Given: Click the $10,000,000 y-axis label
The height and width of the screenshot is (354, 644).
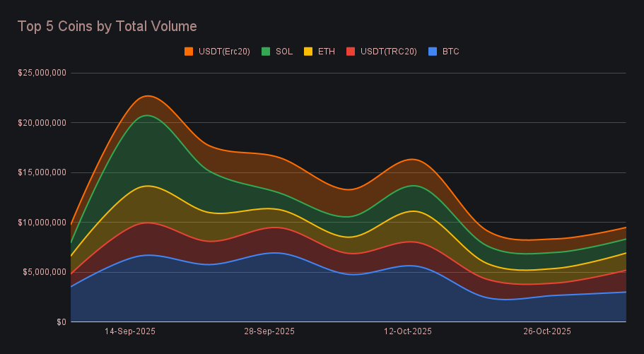Looking at the screenshot, I should tap(42, 223).
